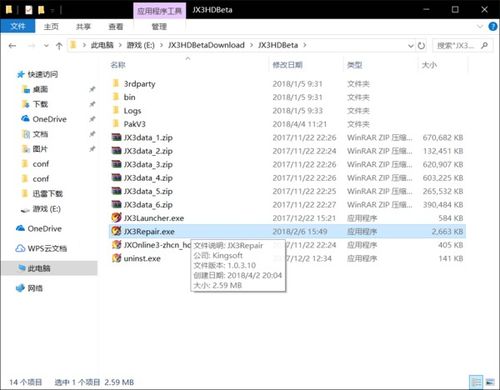Go back with the back arrow

[12, 46]
